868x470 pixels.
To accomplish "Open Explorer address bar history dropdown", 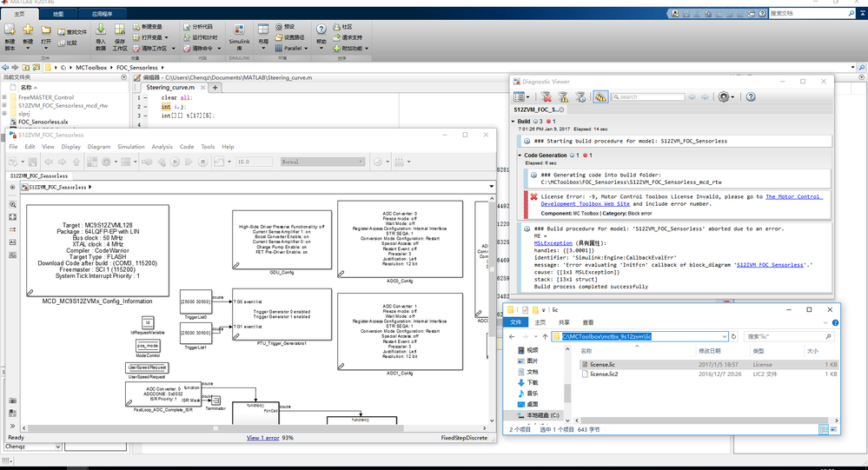I will (x=724, y=336).
